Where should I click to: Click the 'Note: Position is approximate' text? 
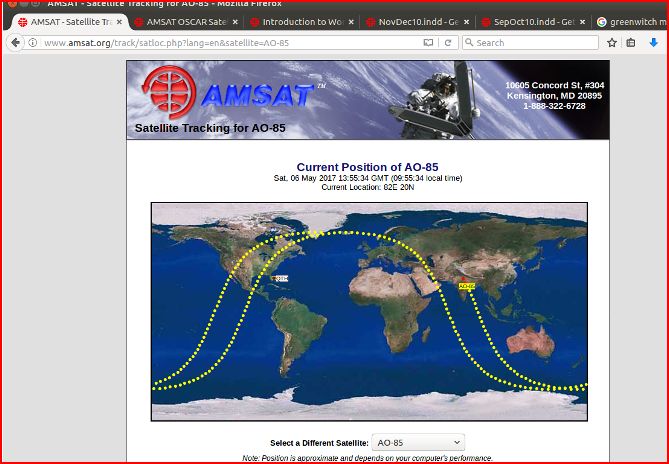pos(367,458)
